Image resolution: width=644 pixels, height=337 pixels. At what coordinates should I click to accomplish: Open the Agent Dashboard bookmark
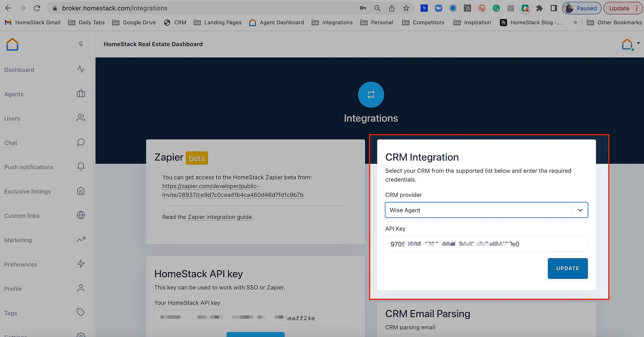coord(276,23)
